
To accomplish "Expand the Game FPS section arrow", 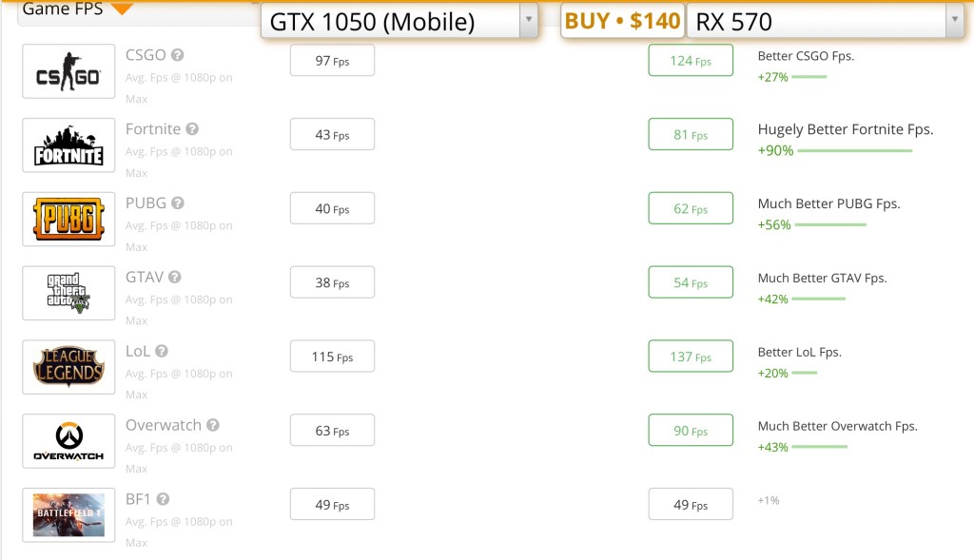I will coord(122,10).
